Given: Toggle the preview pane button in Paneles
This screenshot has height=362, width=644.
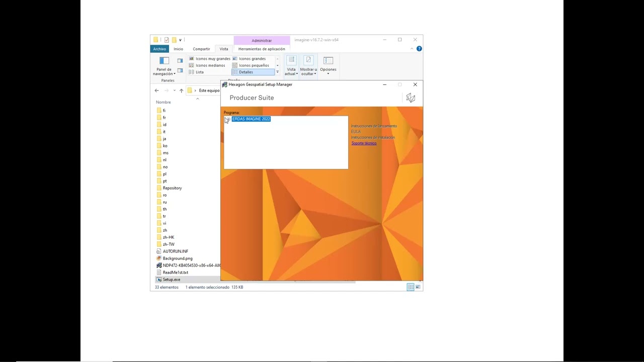Looking at the screenshot, I should pyautogui.click(x=180, y=61).
